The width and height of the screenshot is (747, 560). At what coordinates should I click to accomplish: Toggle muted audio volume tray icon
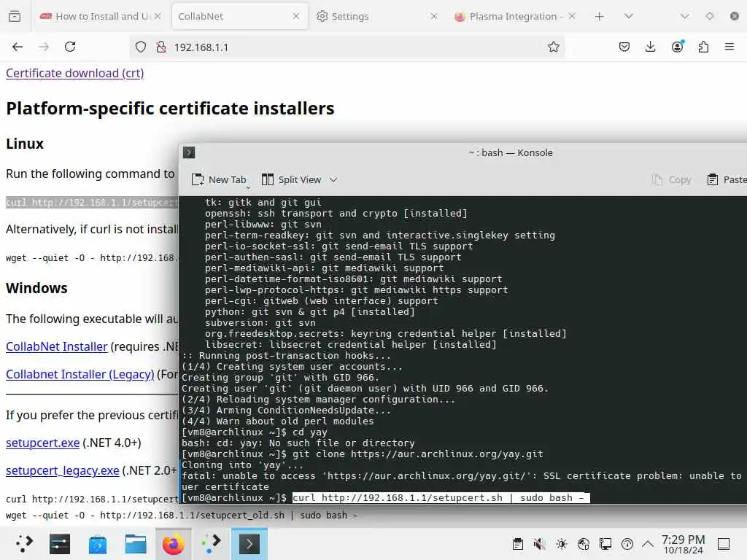(x=539, y=544)
